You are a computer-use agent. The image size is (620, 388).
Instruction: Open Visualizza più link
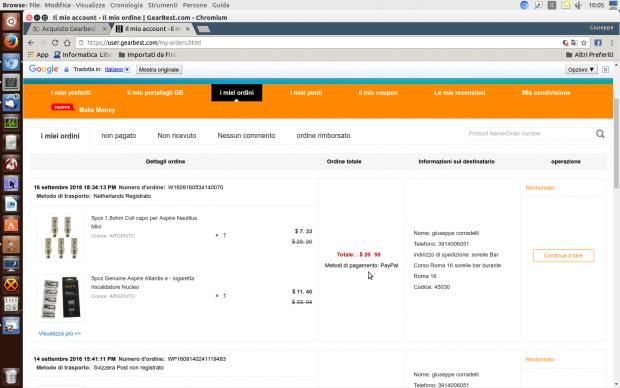(60, 333)
